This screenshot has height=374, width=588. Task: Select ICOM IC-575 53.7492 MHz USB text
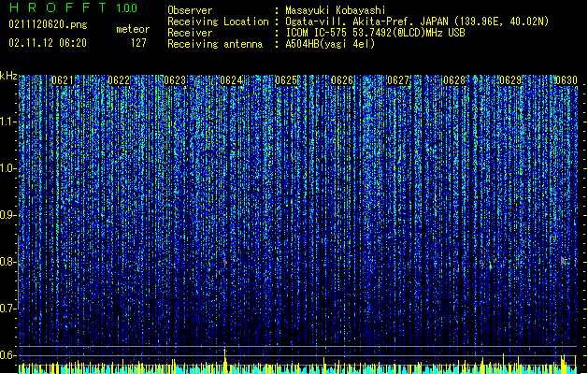tap(375, 33)
